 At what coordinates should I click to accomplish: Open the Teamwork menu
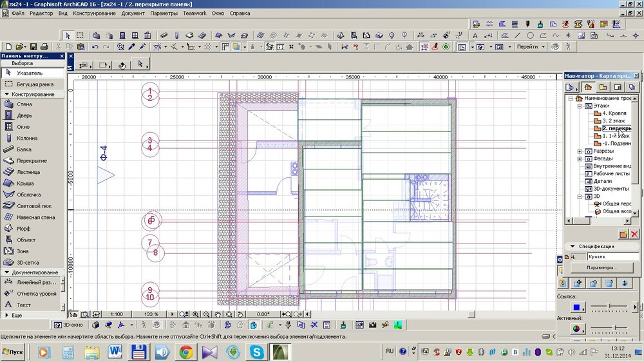[195, 13]
